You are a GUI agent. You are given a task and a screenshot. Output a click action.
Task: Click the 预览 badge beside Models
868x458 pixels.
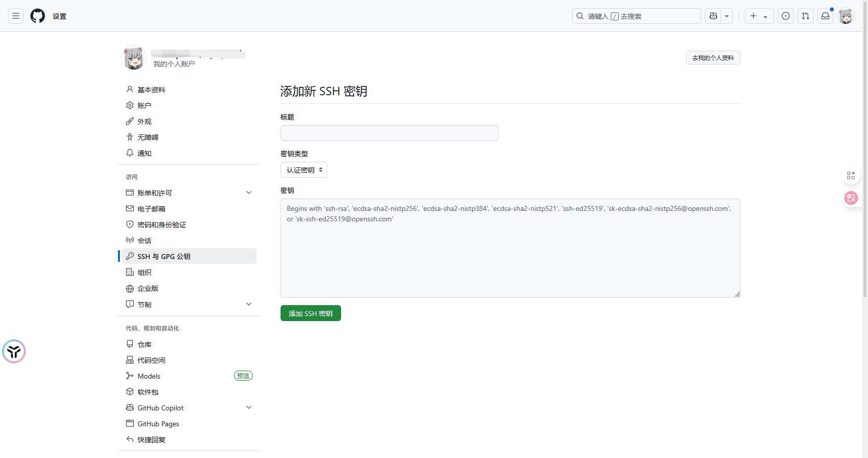point(243,376)
